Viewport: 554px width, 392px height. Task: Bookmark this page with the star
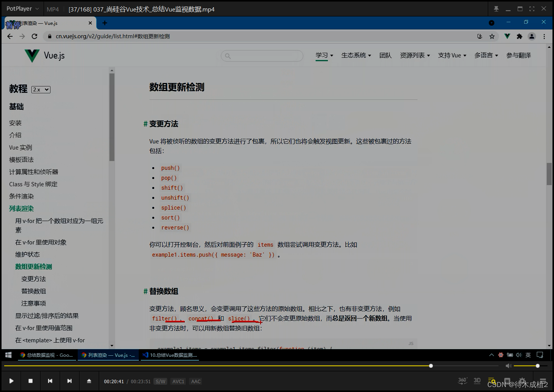click(492, 36)
